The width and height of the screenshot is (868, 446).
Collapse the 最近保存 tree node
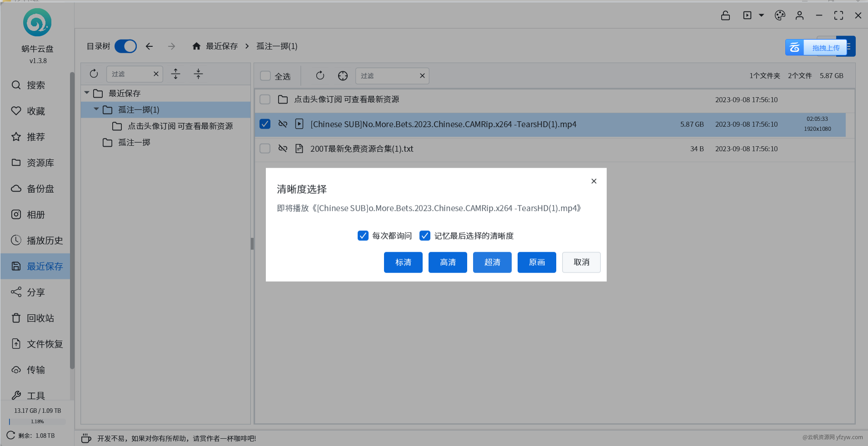[87, 93]
